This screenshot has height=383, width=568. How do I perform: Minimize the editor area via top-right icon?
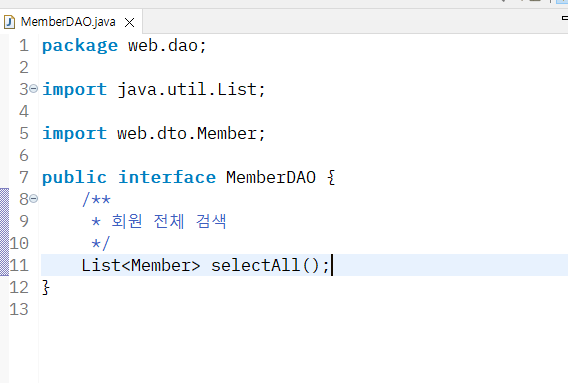(x=564, y=18)
